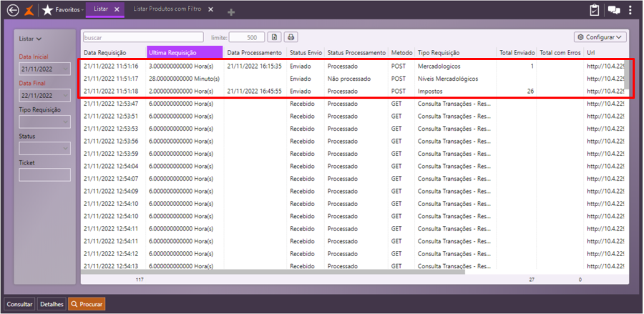The image size is (644, 314).
Task: Click the 21/11/2022 16:15:35 processing date
Action: 254,66
